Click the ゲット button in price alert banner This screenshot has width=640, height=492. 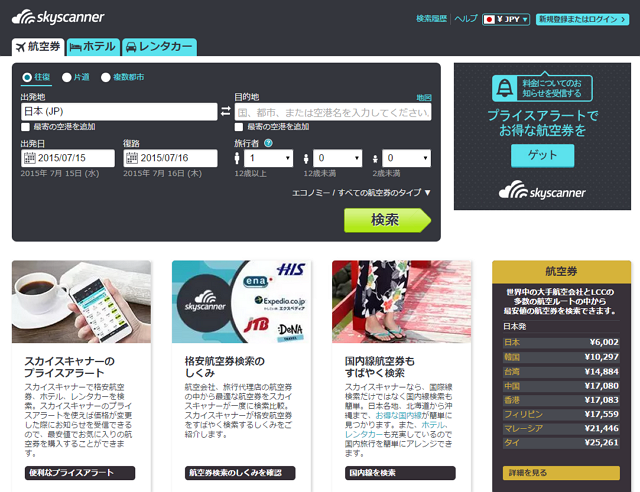click(542, 155)
